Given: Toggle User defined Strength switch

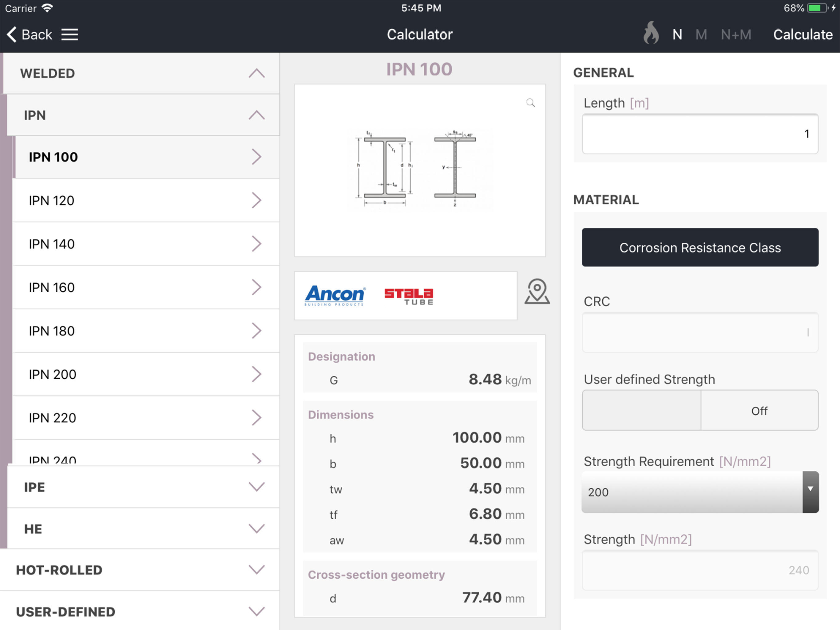Looking at the screenshot, I should point(700,410).
